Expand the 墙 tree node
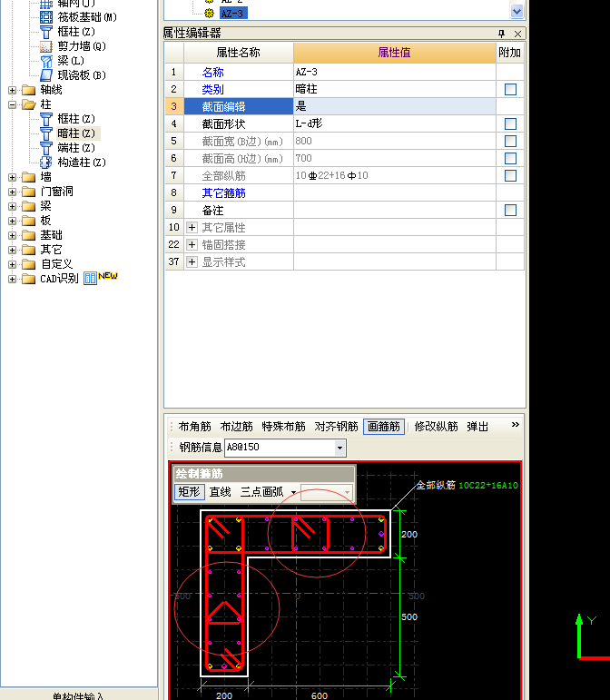 (12, 177)
